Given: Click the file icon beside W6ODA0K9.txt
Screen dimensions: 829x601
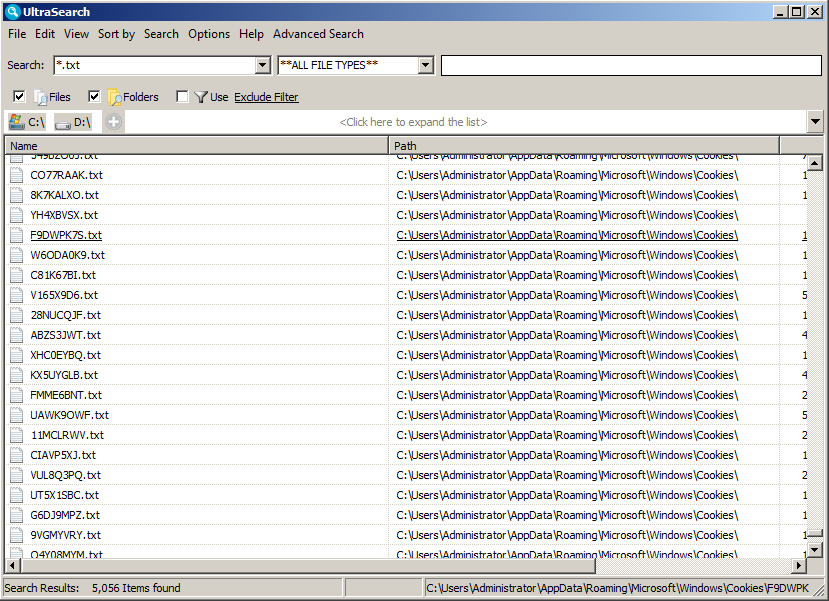Looking at the screenshot, I should [17, 255].
